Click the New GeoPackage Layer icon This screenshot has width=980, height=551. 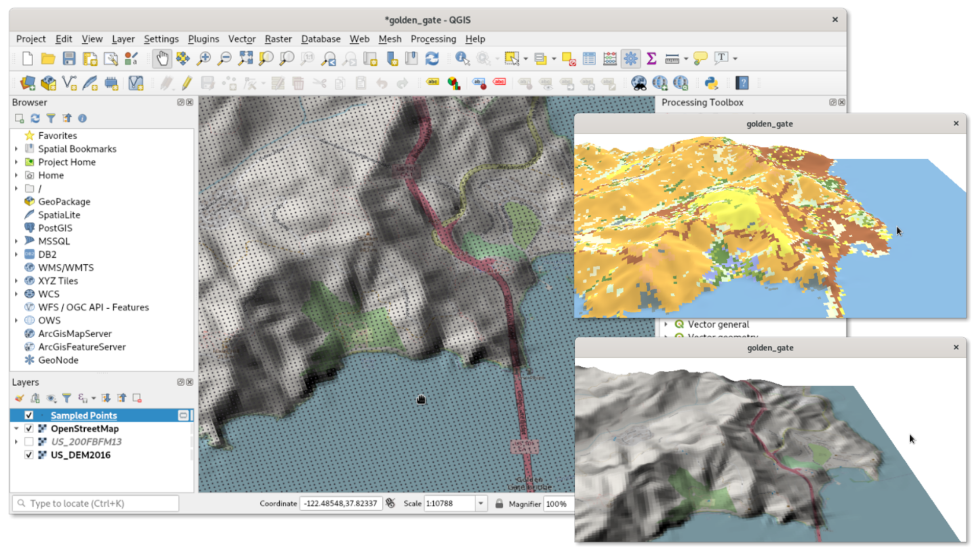(48, 83)
